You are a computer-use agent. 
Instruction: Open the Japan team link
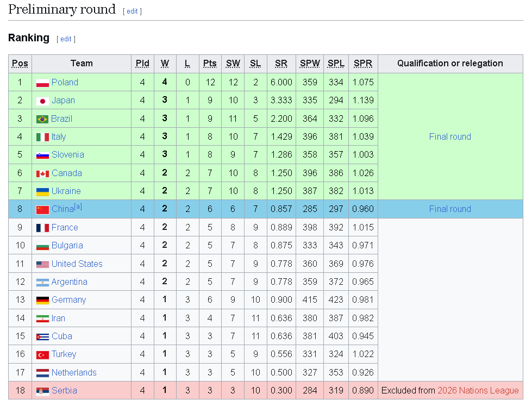click(x=63, y=101)
